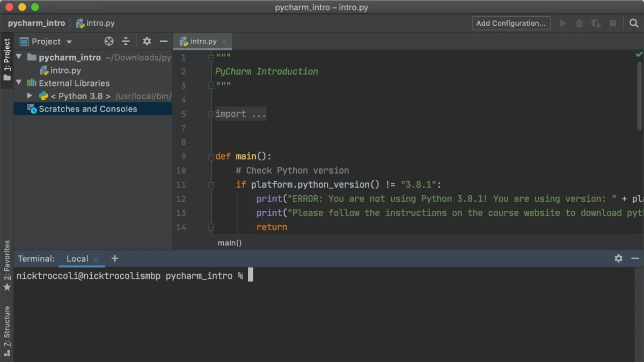The image size is (644, 362).
Task: Collapse the pycharm_intro tree node arrow
Action: [x=19, y=57]
